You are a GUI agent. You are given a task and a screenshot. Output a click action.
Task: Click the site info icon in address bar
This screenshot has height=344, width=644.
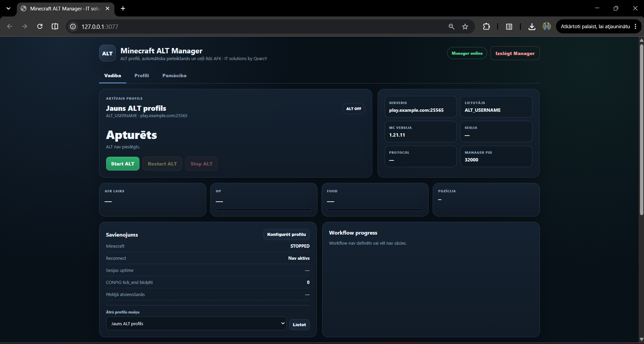(73, 27)
